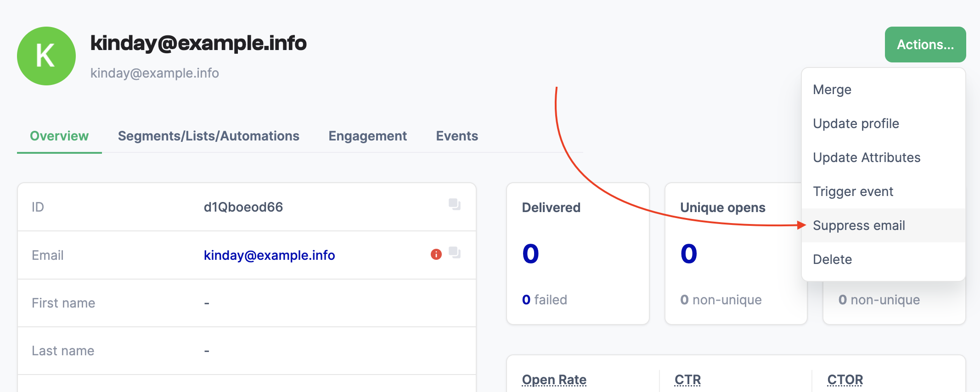The image size is (980, 392).
Task: Click the CTOR column label
Action: click(845, 380)
